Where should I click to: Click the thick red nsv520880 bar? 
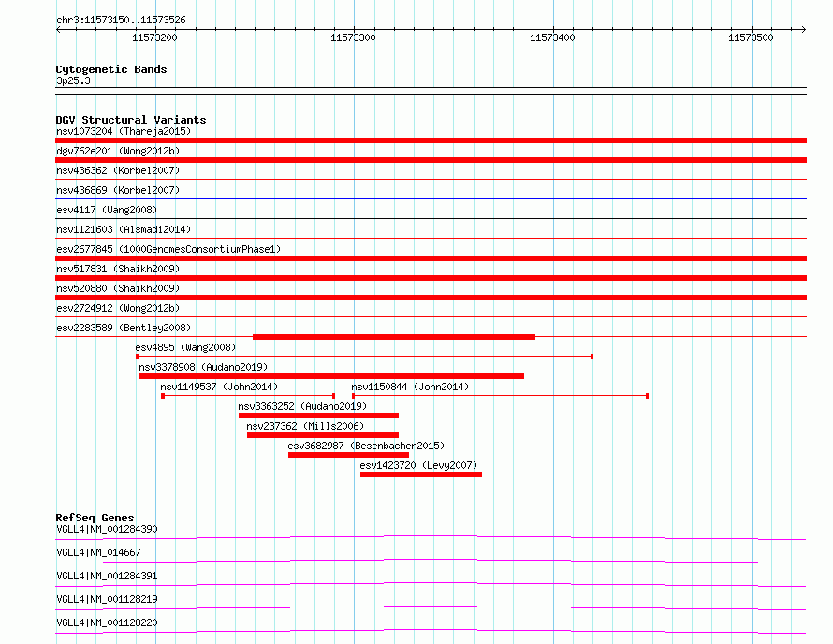point(431,298)
